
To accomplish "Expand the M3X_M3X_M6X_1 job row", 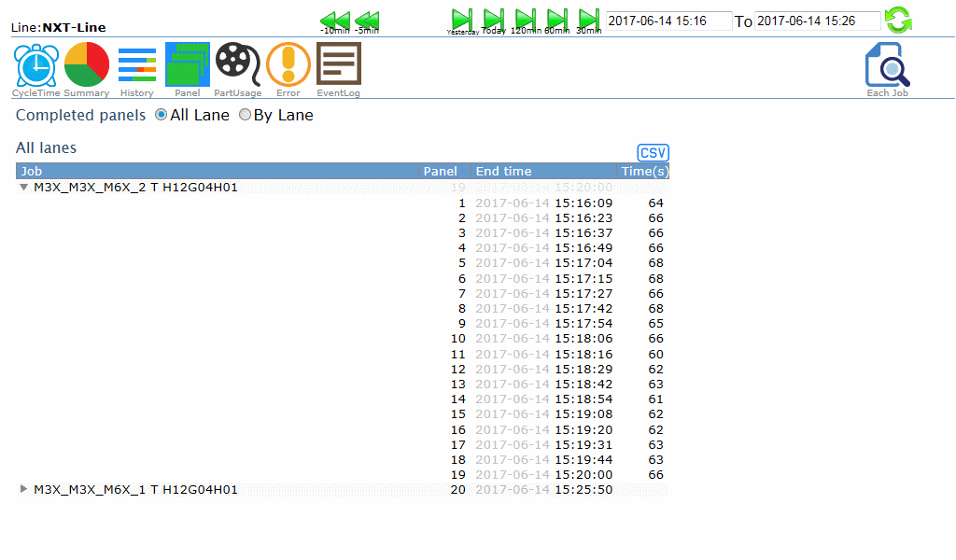I will (x=24, y=489).
